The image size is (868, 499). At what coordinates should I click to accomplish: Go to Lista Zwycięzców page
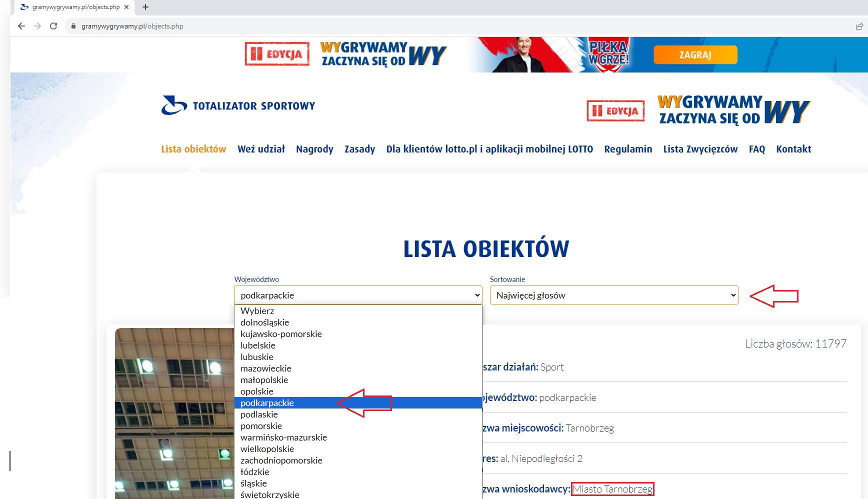pos(700,149)
